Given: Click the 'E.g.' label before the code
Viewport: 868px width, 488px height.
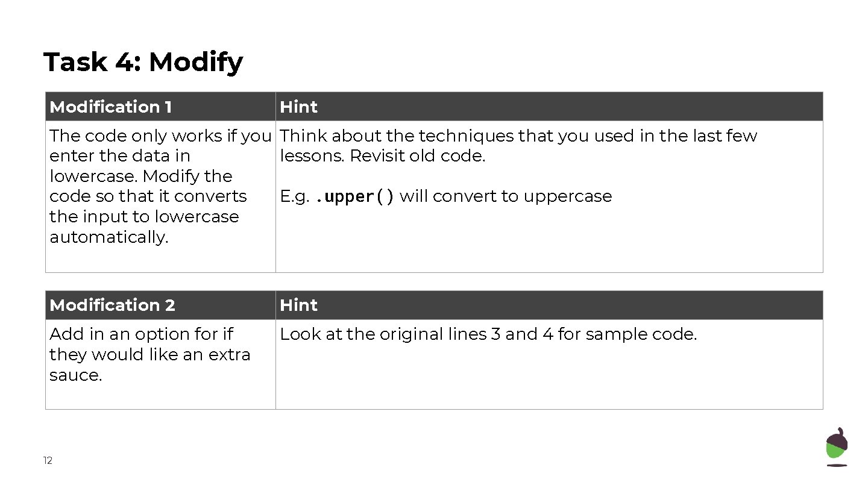Looking at the screenshot, I should click(x=295, y=196).
